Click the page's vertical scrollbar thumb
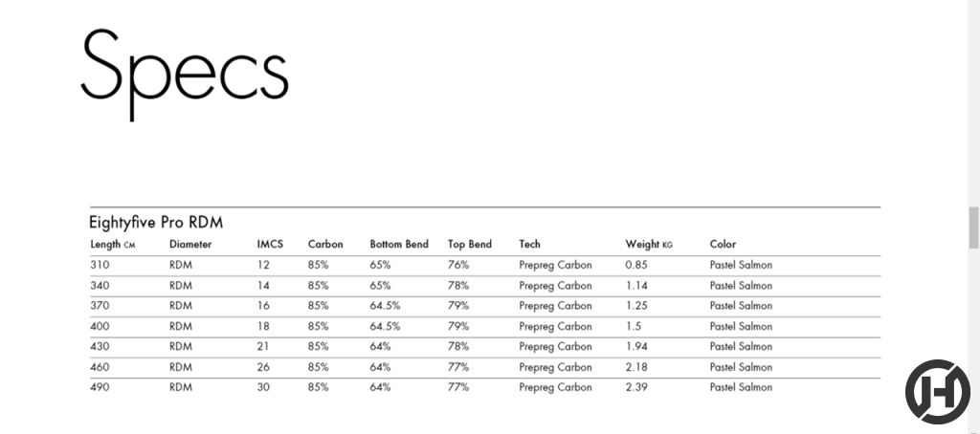980x434 pixels. [x=974, y=227]
